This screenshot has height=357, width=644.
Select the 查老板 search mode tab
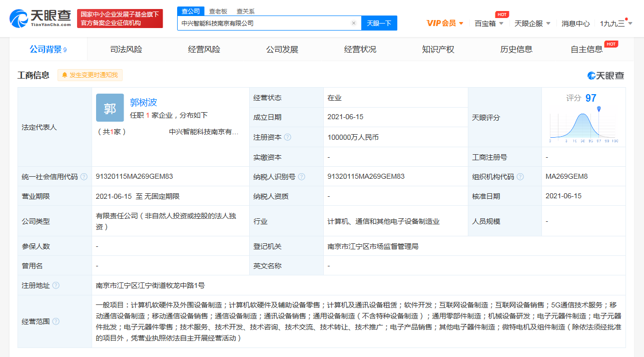(218, 11)
